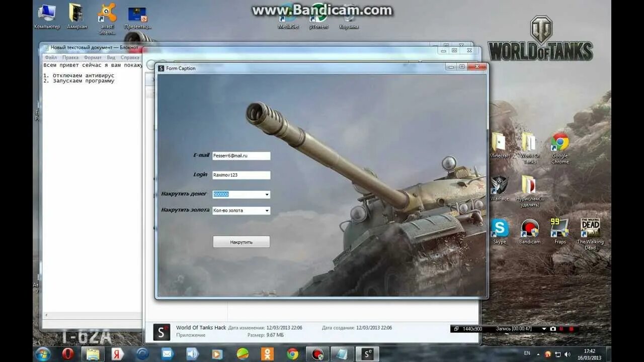This screenshot has height=362, width=644.
Task: Open the Компьютер desktop icon
Action: coord(47,16)
